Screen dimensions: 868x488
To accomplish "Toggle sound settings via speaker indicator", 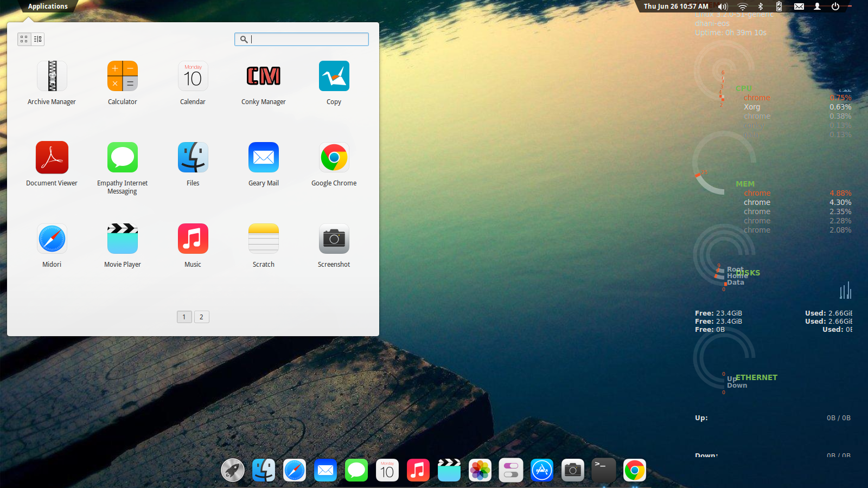I will click(x=722, y=7).
